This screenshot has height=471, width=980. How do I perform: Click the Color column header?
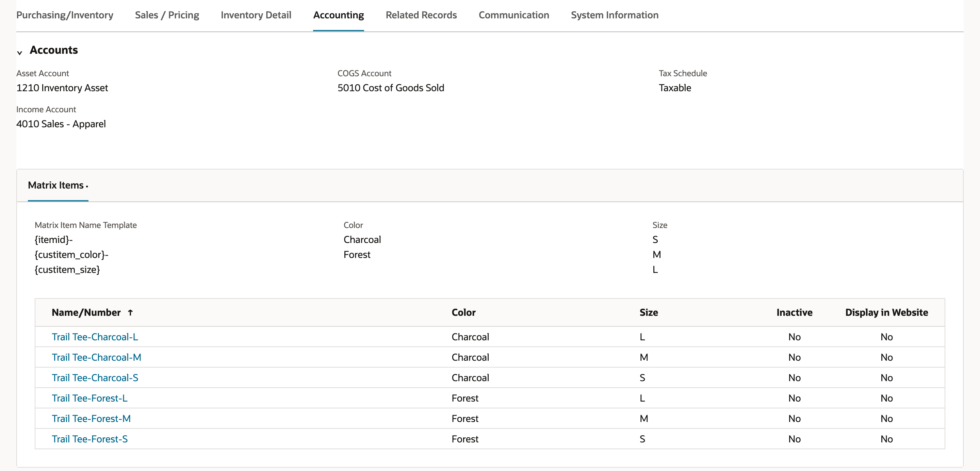(463, 312)
